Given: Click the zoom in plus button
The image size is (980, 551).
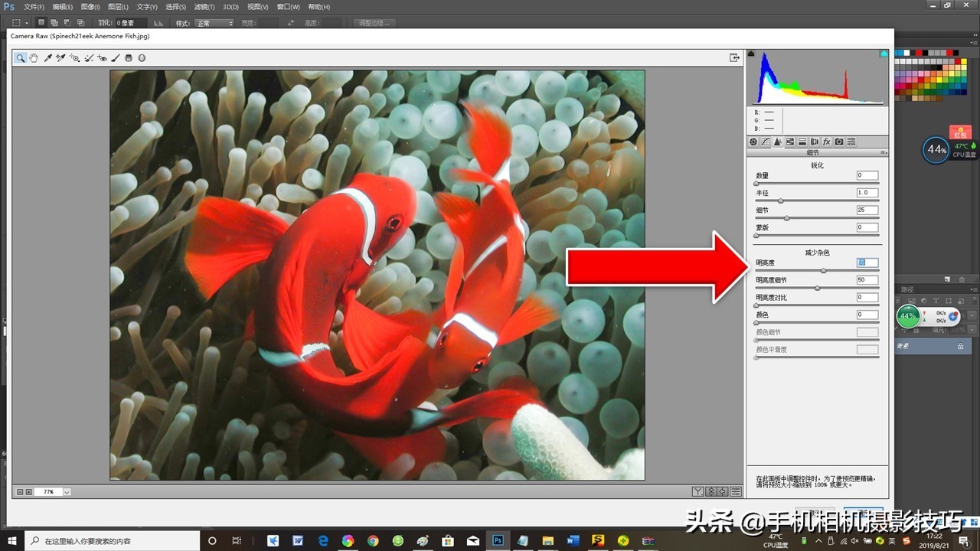Looking at the screenshot, I should [29, 492].
